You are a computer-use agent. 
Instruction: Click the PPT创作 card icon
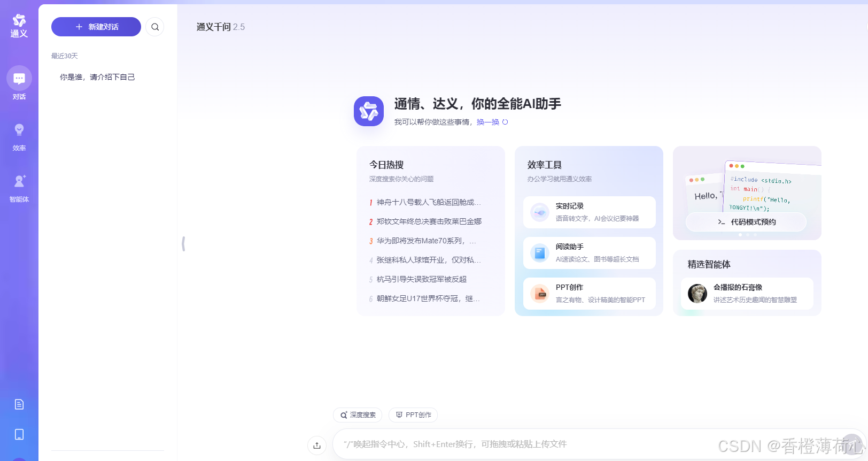click(x=540, y=294)
